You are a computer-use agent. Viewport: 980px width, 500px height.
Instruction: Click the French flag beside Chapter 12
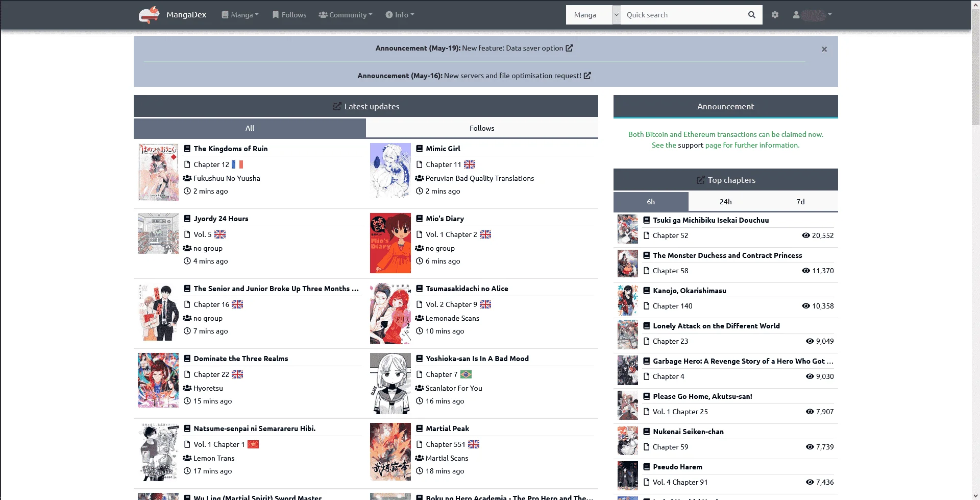tap(237, 164)
